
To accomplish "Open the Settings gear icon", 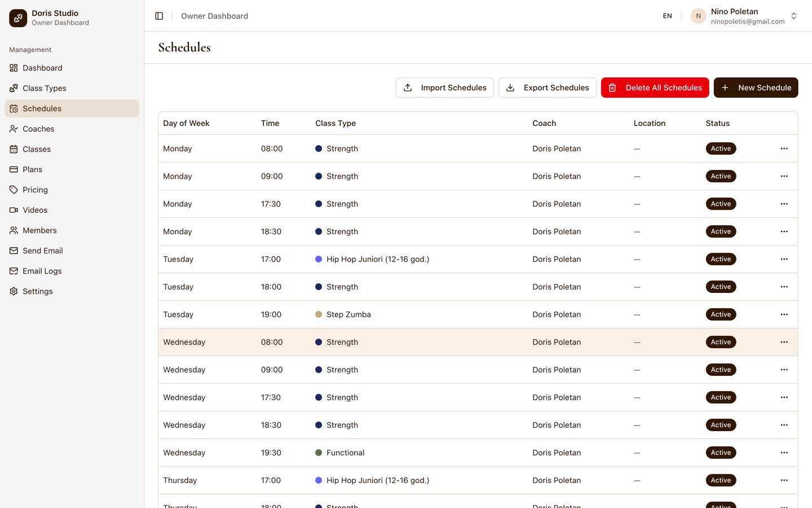I will (x=14, y=291).
